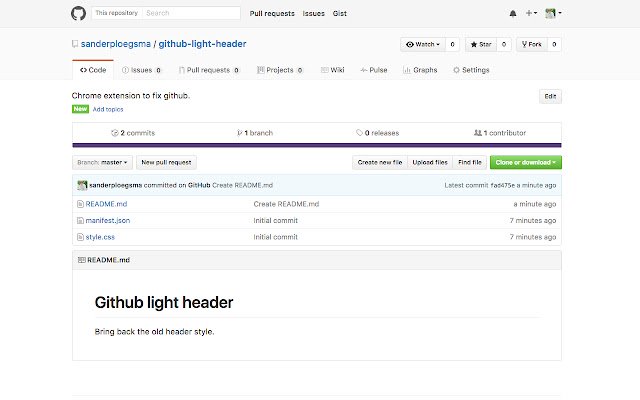View the 1 contributor page
The image size is (640, 400).
500,133
